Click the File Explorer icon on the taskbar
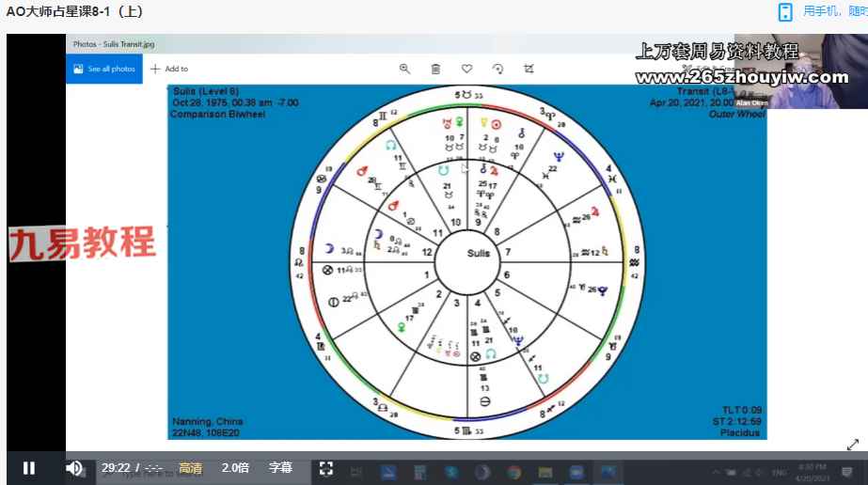 [545, 473]
